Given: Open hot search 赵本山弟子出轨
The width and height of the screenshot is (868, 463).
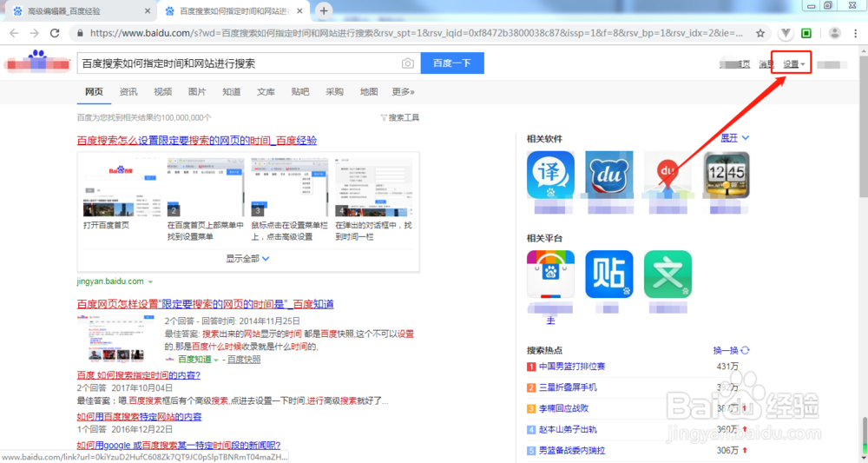Looking at the screenshot, I should tap(568, 430).
